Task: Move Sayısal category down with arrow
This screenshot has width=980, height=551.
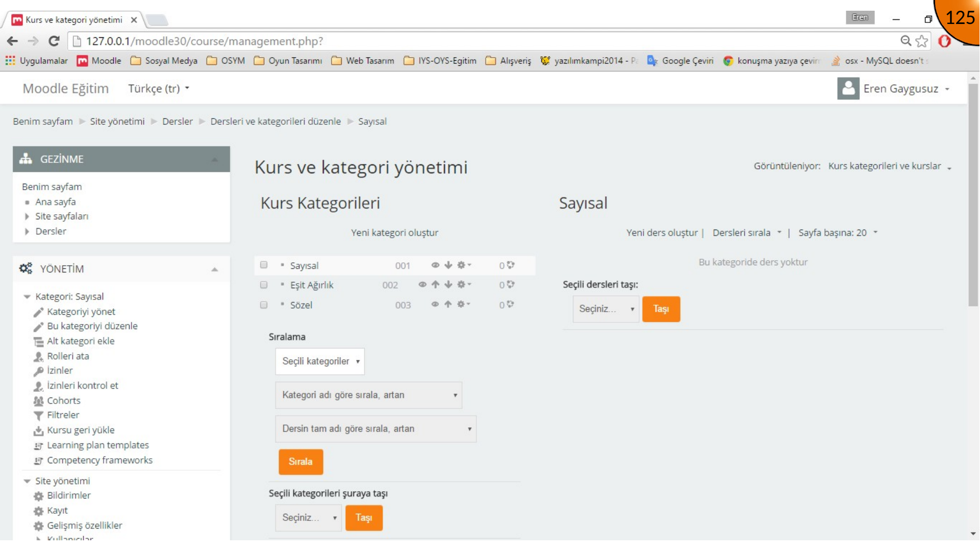Action: [x=448, y=265]
